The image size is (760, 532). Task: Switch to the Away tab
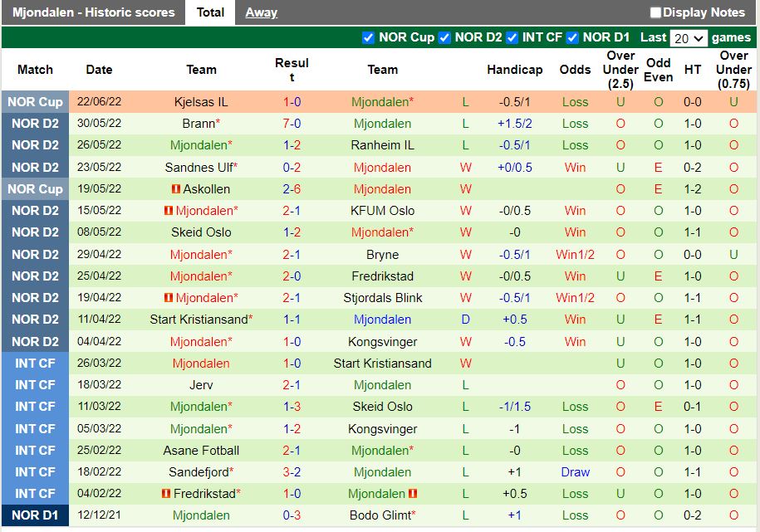[x=262, y=12]
